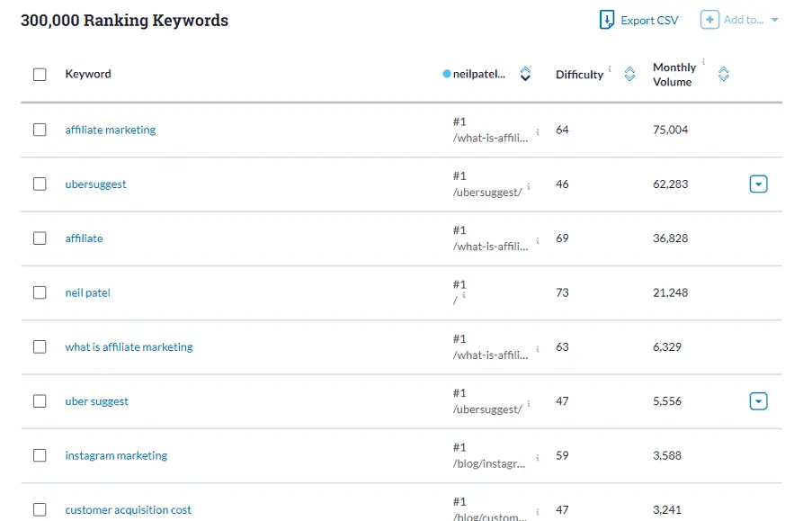Click the /blog/instagr... URL text
The height and width of the screenshot is (521, 812).
(489, 464)
